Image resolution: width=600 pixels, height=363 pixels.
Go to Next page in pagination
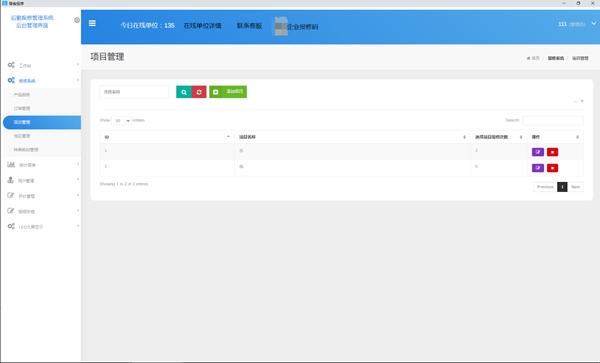click(576, 187)
